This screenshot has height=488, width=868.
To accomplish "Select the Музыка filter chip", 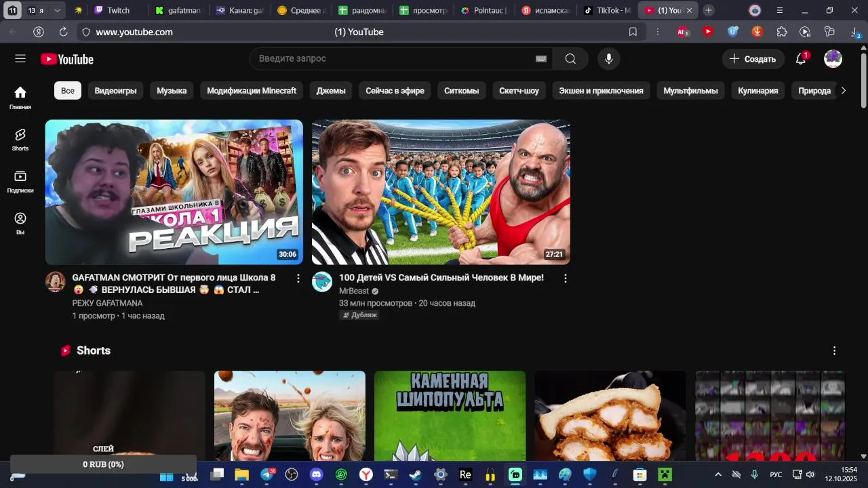I will click(x=172, y=91).
